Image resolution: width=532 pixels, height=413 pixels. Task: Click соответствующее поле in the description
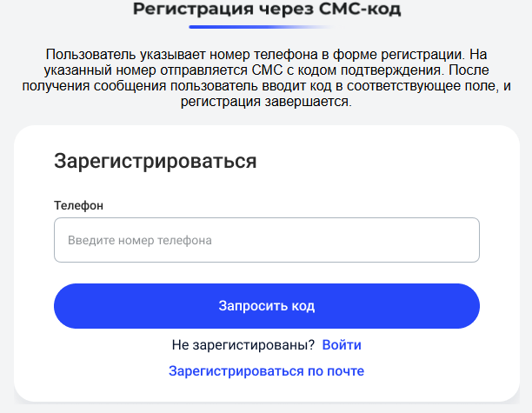422,85
